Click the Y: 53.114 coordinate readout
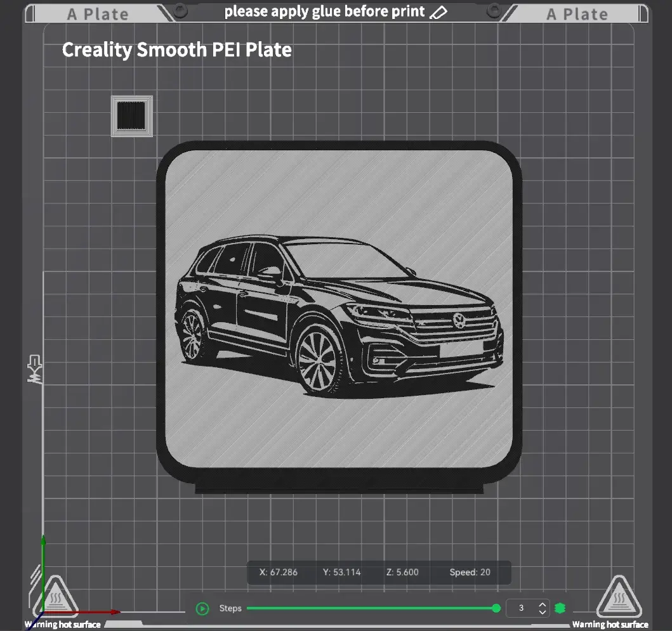This screenshot has height=631, width=672. tap(341, 572)
